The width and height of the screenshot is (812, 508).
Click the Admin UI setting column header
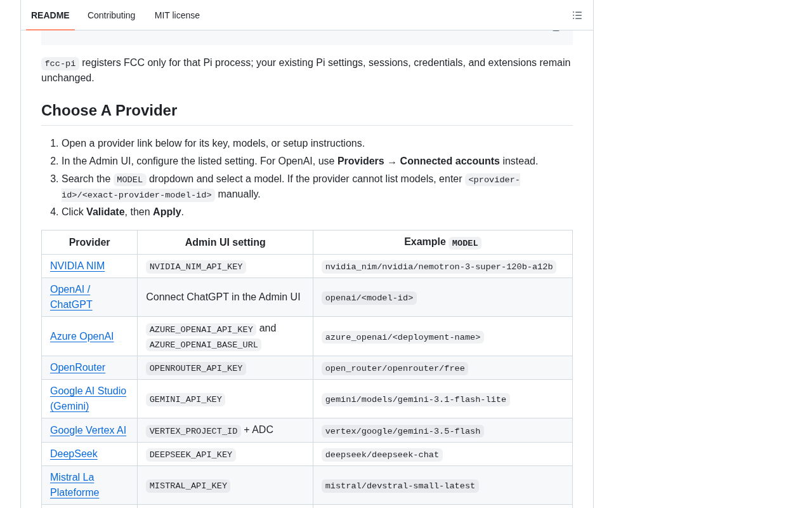tap(225, 242)
